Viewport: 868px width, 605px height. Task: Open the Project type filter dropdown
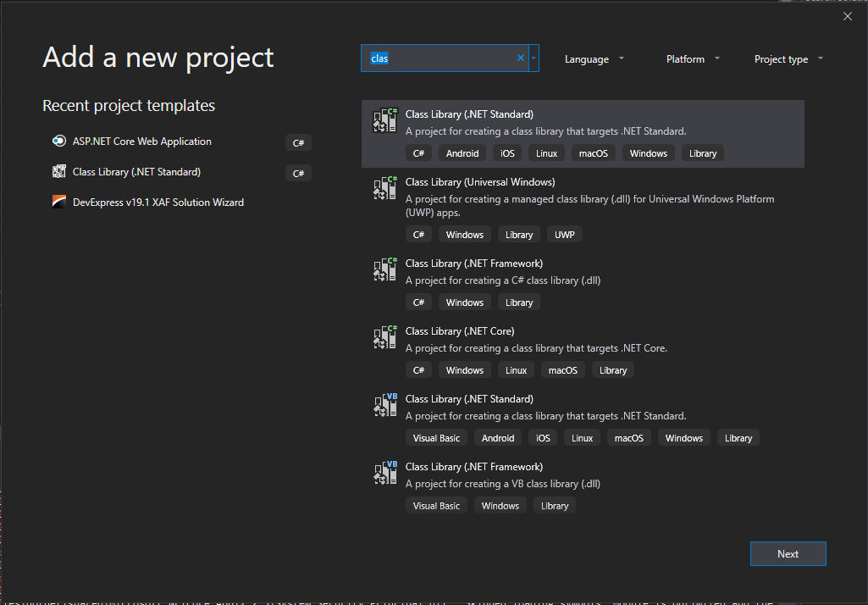pyautogui.click(x=788, y=58)
